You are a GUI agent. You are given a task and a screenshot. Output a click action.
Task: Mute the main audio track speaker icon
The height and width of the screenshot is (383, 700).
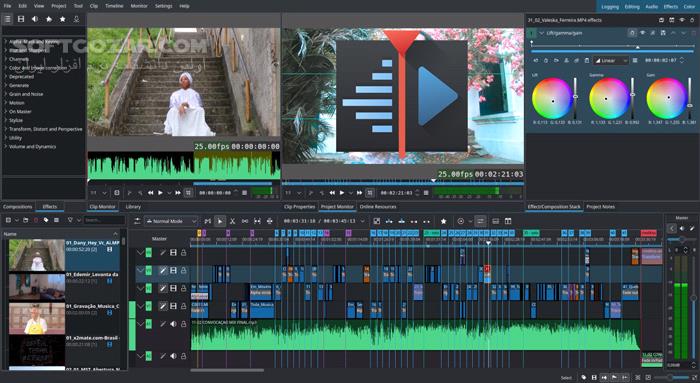(173, 324)
